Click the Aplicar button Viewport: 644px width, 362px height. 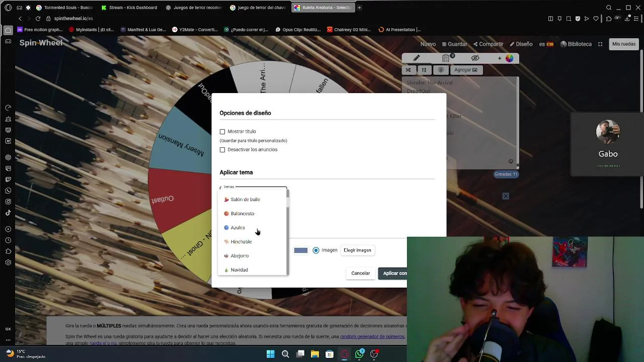click(392, 274)
